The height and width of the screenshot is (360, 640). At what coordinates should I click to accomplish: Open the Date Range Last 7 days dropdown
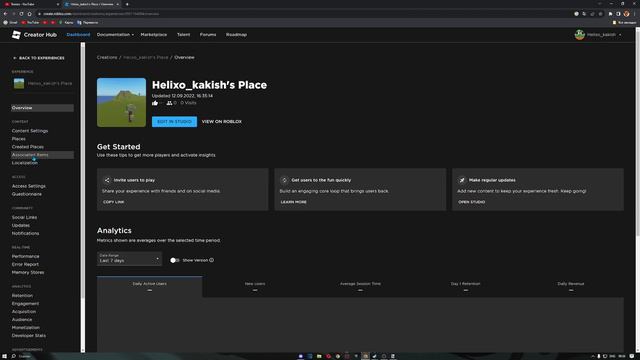129,258
